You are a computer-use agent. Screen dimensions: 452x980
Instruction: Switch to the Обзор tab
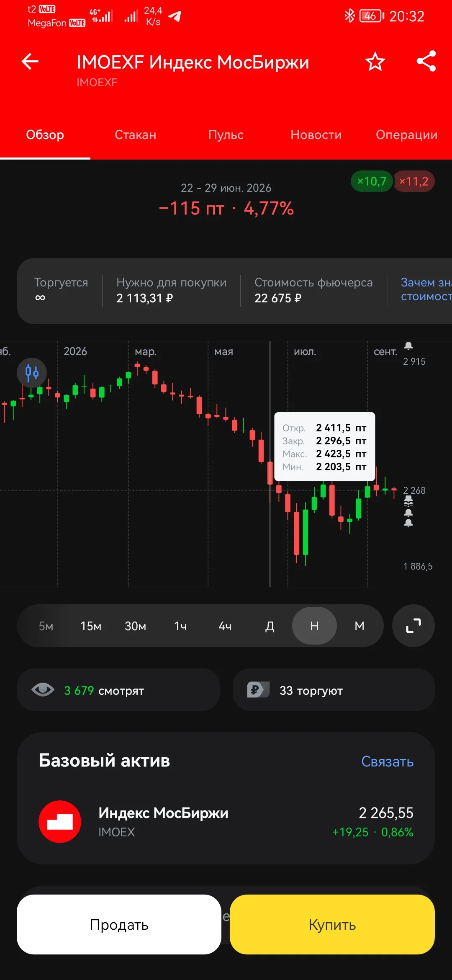pos(45,135)
